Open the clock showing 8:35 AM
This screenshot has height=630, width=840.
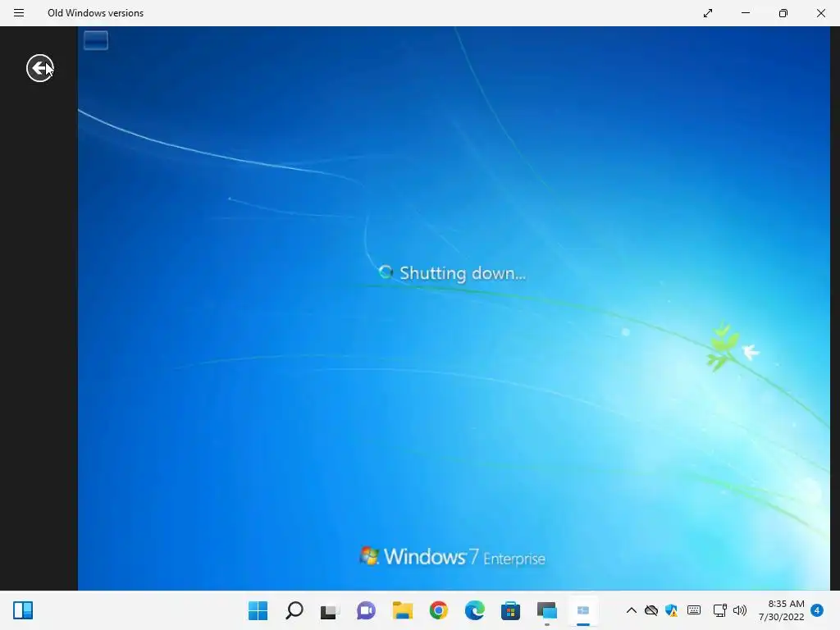[x=782, y=610]
